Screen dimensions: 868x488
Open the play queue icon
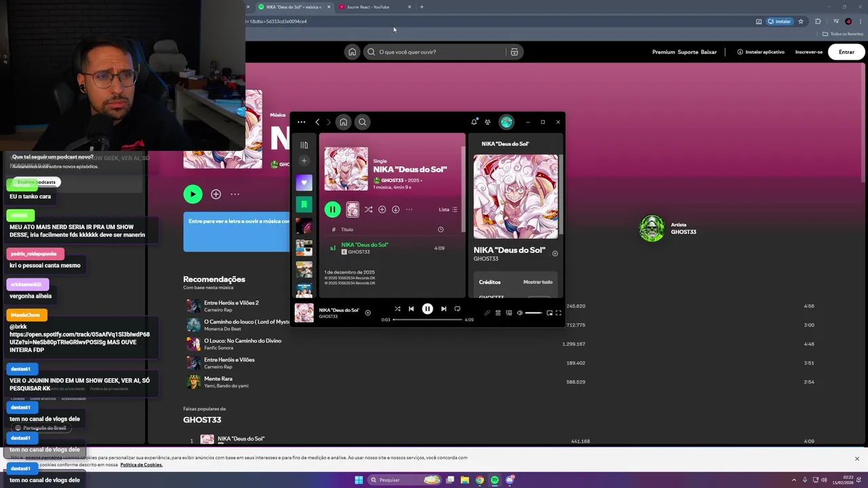point(498,312)
